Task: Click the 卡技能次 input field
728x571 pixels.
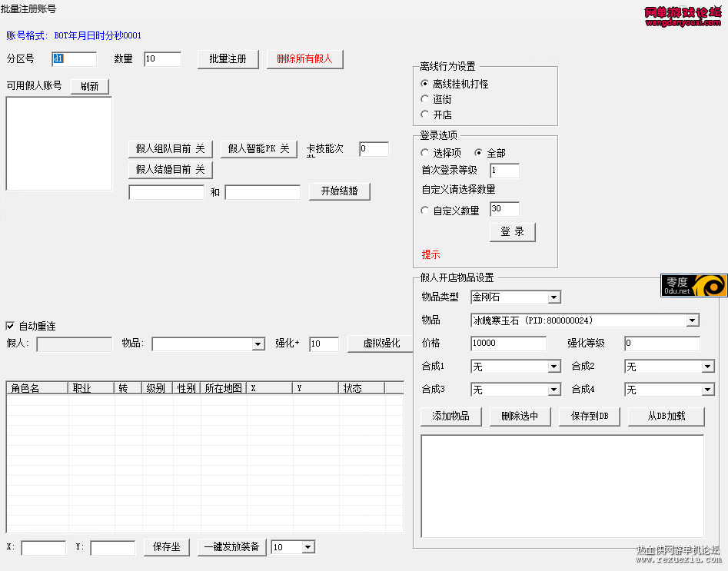Action: 374,149
